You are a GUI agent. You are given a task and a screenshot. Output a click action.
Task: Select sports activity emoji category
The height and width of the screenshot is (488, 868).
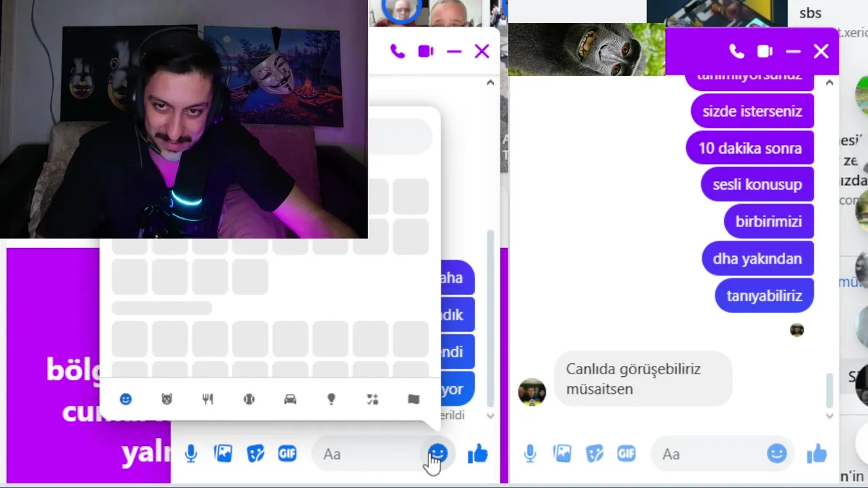point(249,399)
